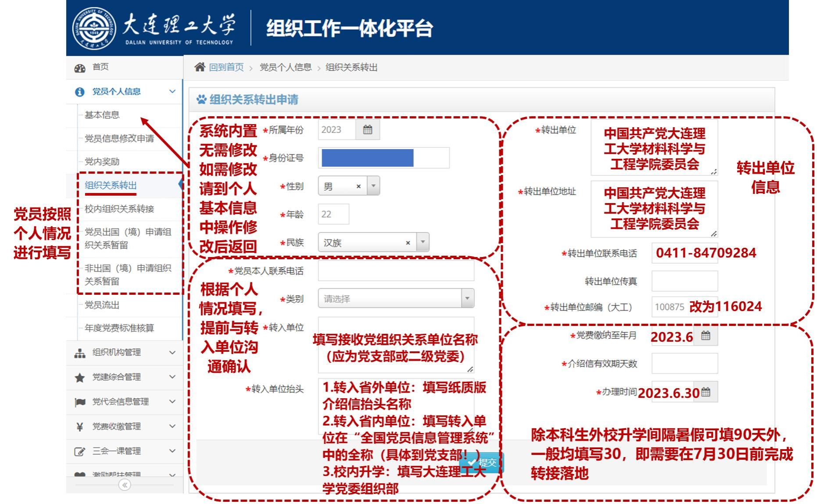Collapse the sidebar with double-arrow icon

(x=125, y=485)
